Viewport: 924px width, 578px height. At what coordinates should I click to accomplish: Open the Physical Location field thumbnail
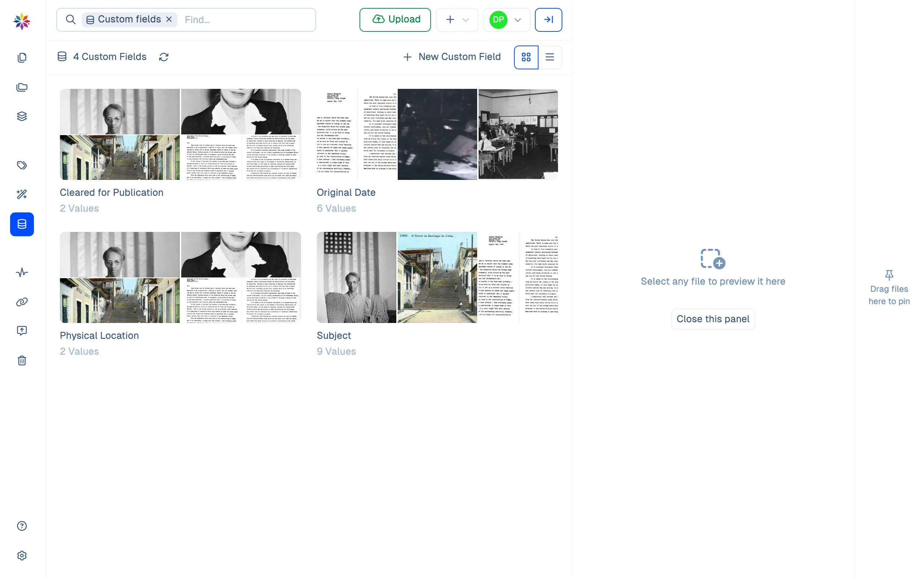tap(180, 277)
